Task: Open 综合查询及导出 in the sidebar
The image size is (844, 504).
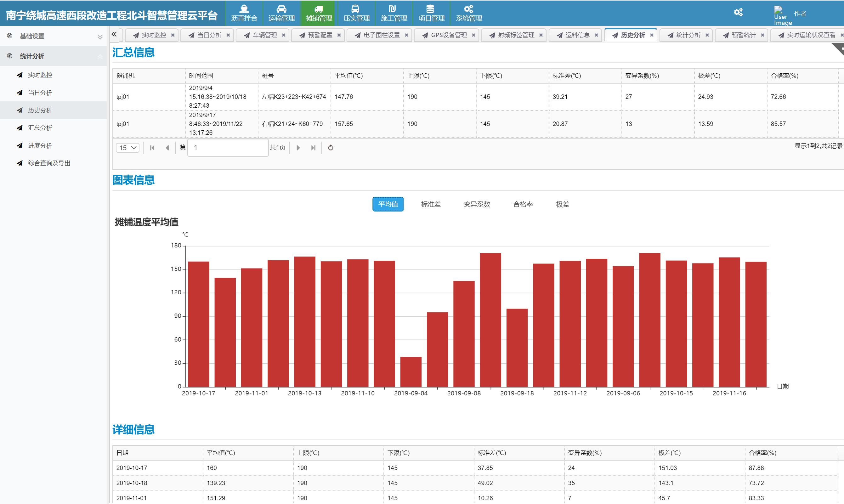Action: pos(49,163)
